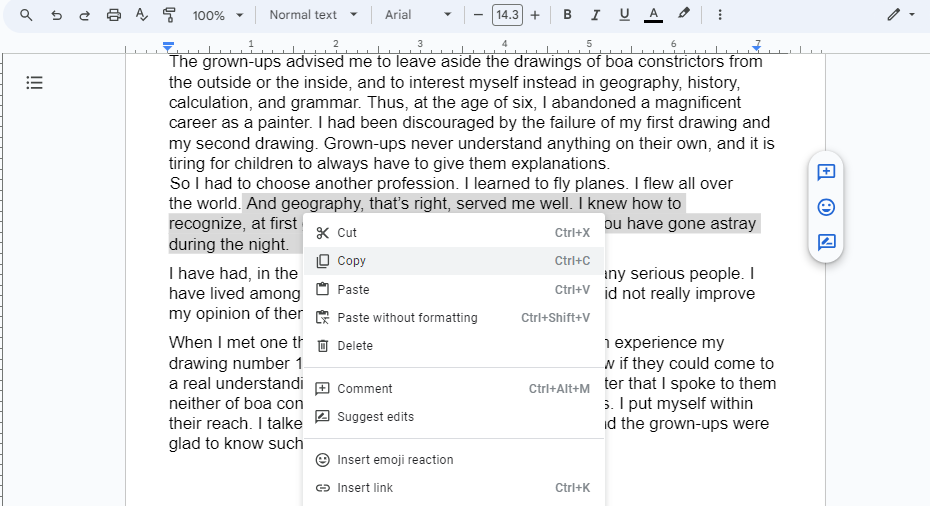Screen dimensions: 930x506
Task: Click the redo arrow icon
Action: point(84,15)
